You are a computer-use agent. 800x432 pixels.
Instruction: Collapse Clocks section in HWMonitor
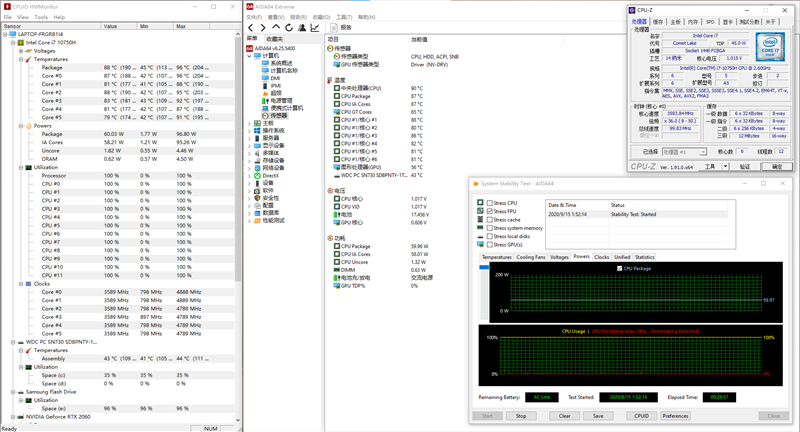click(x=21, y=284)
